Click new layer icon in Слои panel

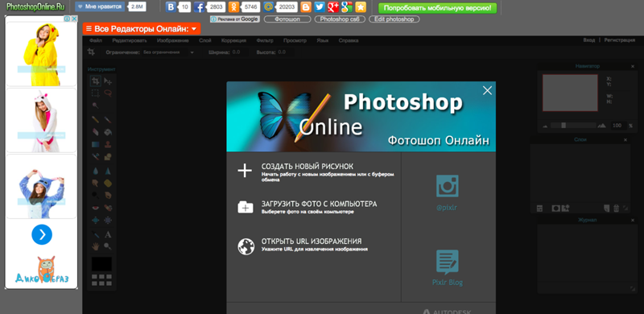(607, 208)
